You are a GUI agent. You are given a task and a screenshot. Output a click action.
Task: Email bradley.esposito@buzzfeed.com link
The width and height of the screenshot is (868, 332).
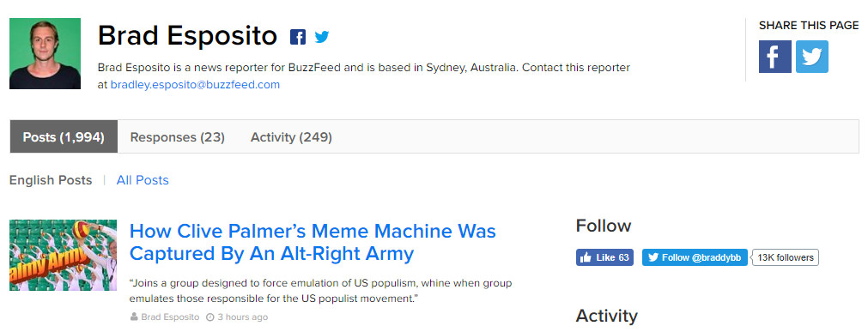(x=196, y=85)
